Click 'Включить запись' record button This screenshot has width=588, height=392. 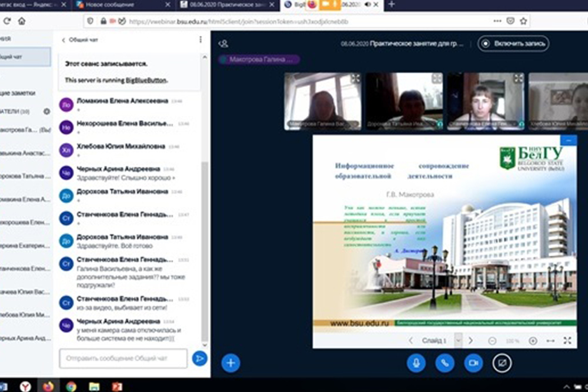tap(513, 43)
